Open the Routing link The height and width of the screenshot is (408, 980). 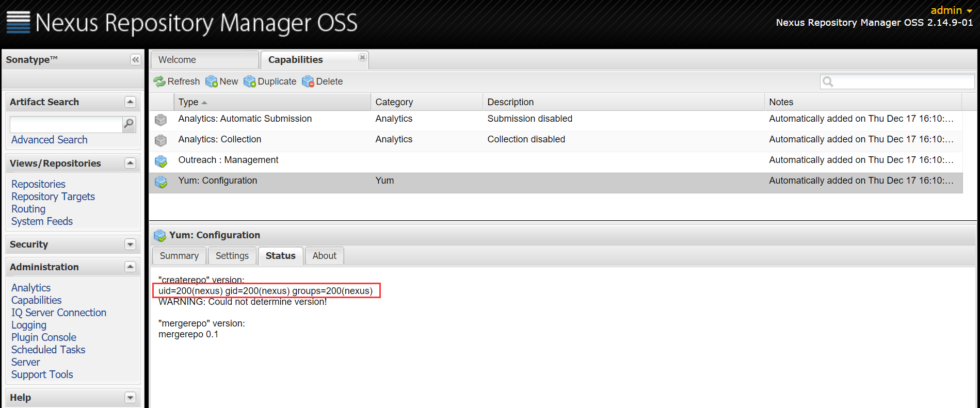(x=28, y=209)
